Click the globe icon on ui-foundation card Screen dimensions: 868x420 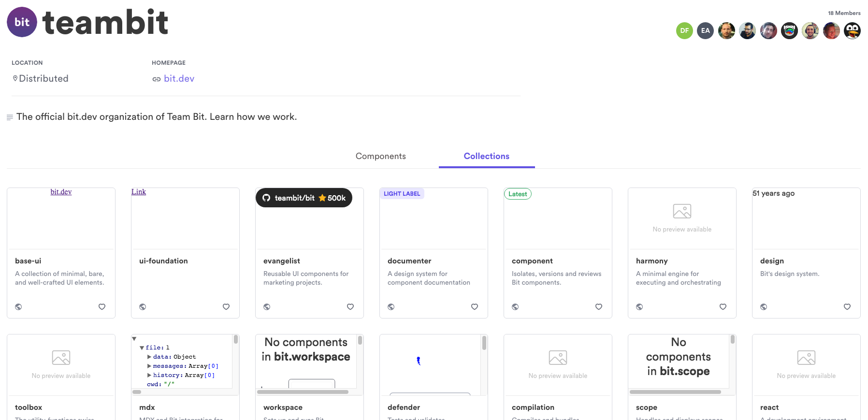pyautogui.click(x=143, y=306)
